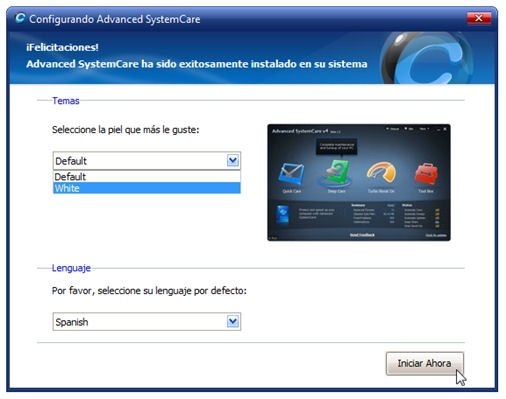The image size is (506, 399).
Task: Click 'Seleccione la piel que más le guste:' text
Action: point(125,130)
